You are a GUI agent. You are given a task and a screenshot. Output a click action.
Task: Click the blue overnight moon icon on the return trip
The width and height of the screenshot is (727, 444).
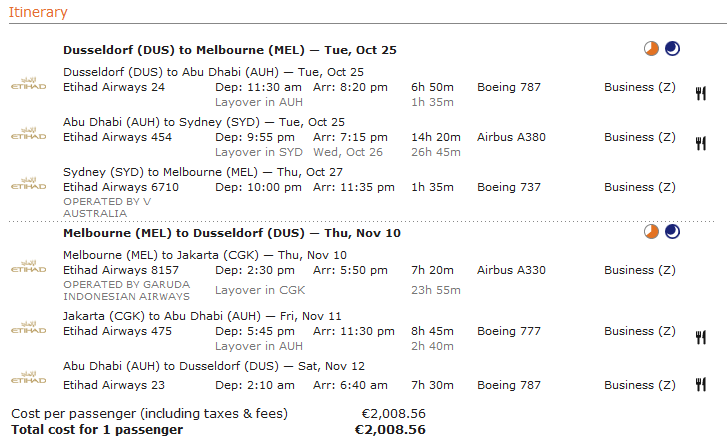672,232
